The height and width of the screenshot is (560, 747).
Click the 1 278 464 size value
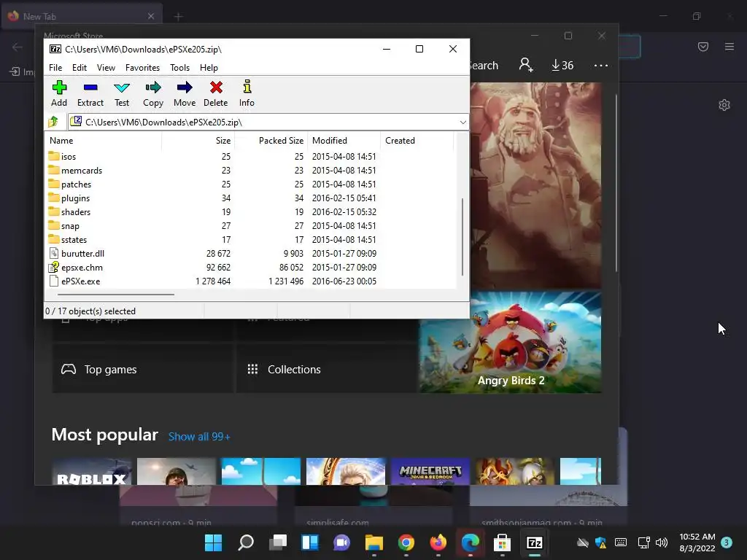point(213,281)
